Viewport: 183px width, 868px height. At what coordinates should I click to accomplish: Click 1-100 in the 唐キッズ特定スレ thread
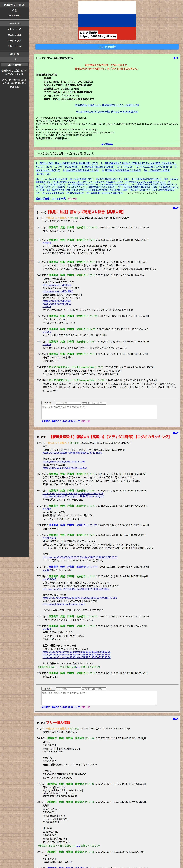coord(64,421)
